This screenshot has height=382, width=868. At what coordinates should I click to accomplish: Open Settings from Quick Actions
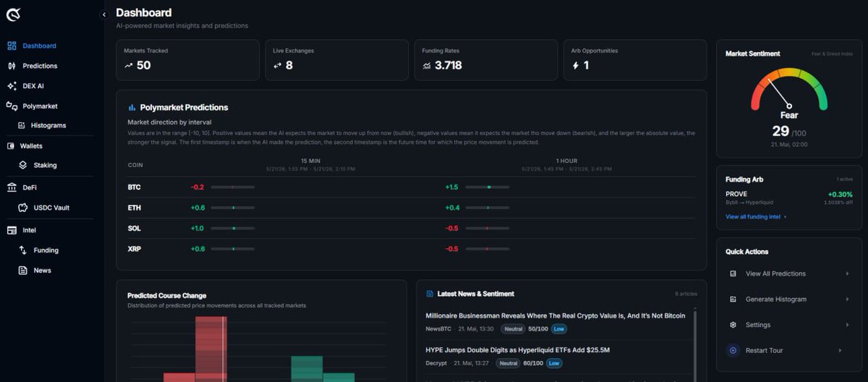[788, 325]
